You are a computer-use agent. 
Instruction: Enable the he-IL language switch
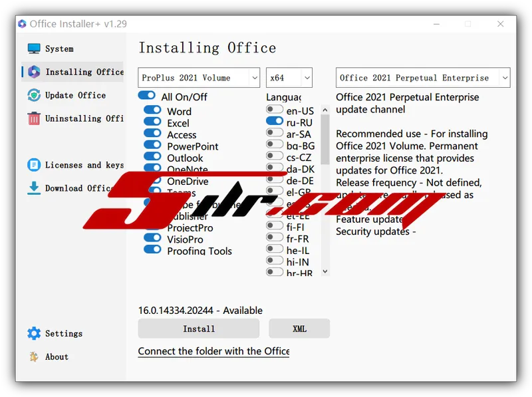[x=275, y=249]
